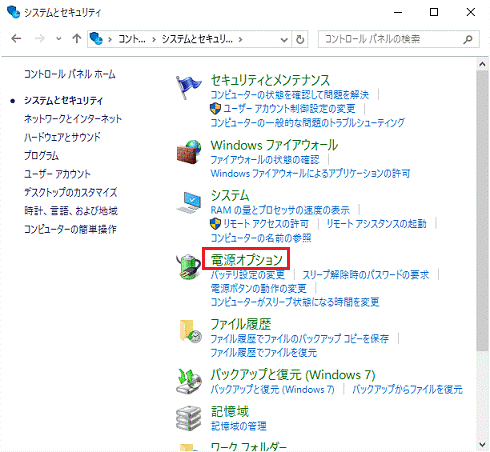Image resolution: width=490 pixels, height=452 pixels.
Task: Expand the address bar history dropdown
Action: pos(284,40)
